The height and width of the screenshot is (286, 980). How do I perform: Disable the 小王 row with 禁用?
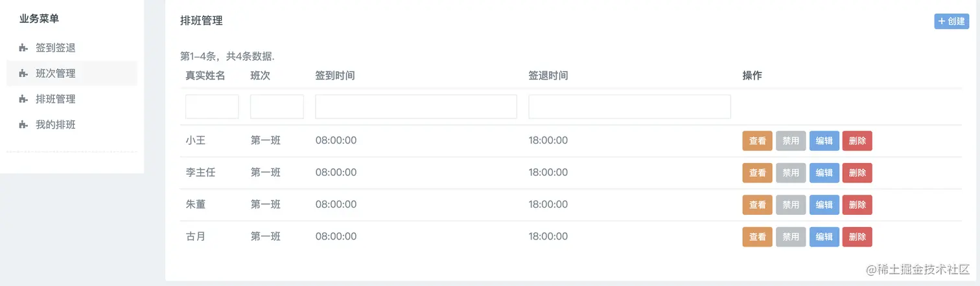pyautogui.click(x=791, y=140)
